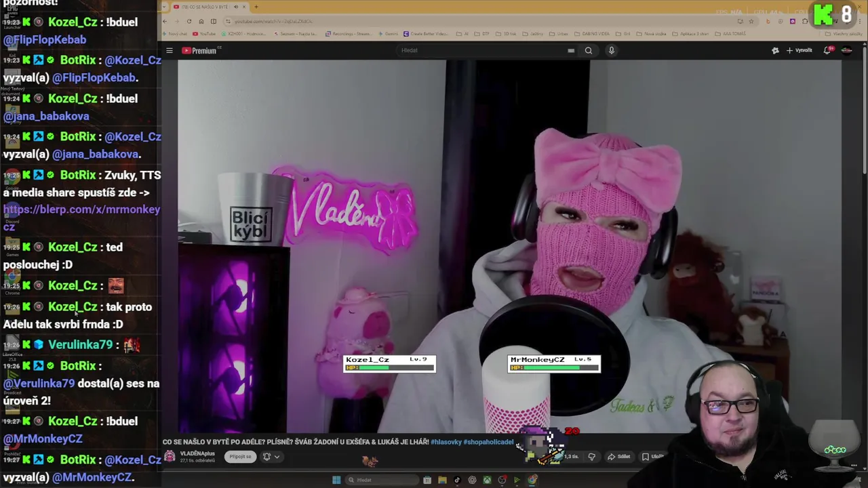Viewport: 868px width, 488px height.
Task: Open YouTube notifications bell
Action: 828,50
